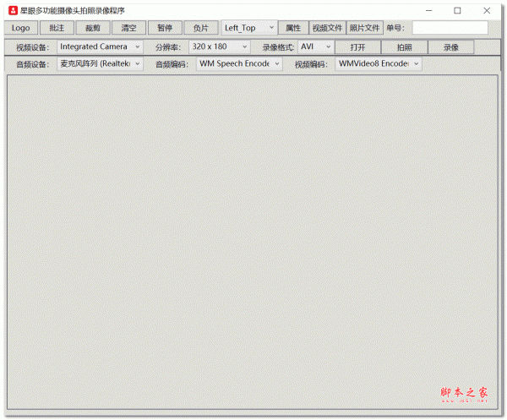The width and height of the screenshot is (507, 420).
Task: Expand the 音频编码 WM Speech Encoder dropdown
Action: (239, 64)
